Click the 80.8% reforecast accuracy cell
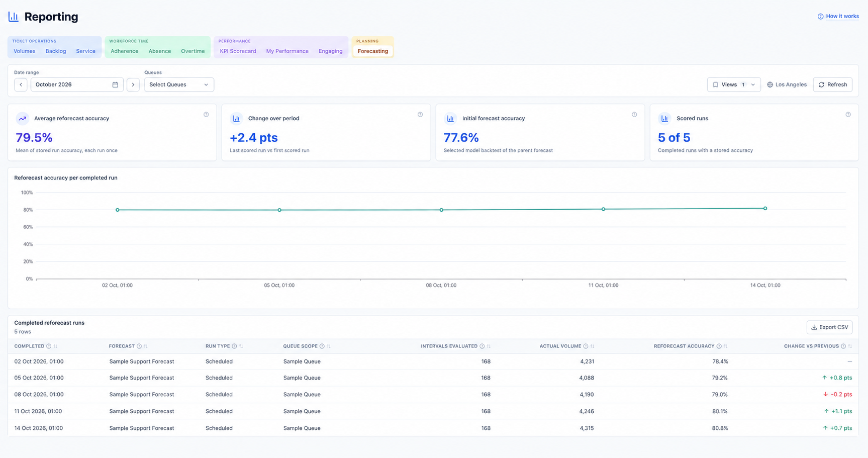Image resolution: width=868 pixels, height=458 pixels. [x=720, y=428]
